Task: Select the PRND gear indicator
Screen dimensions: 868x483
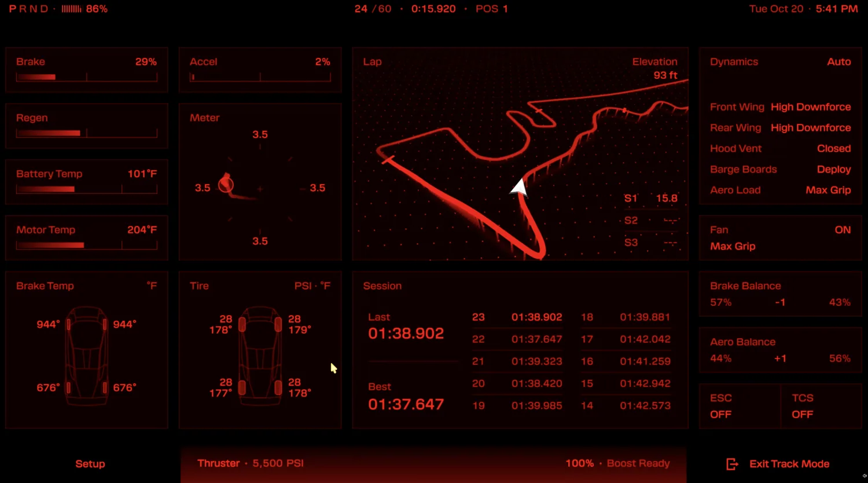Action: coord(29,9)
